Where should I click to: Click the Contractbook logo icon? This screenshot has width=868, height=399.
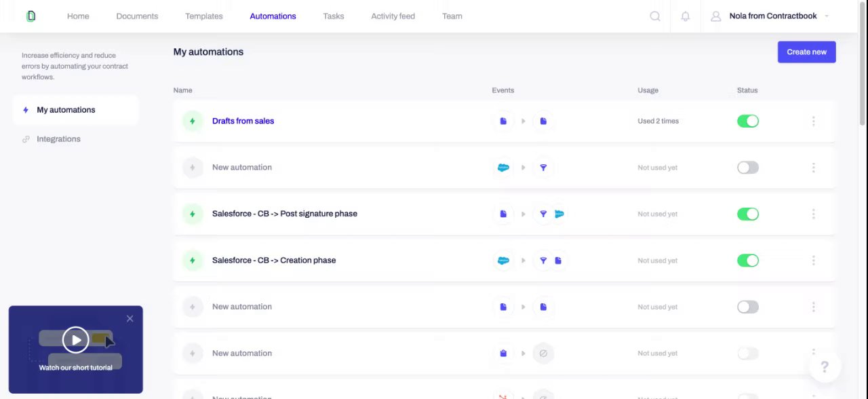point(31,16)
